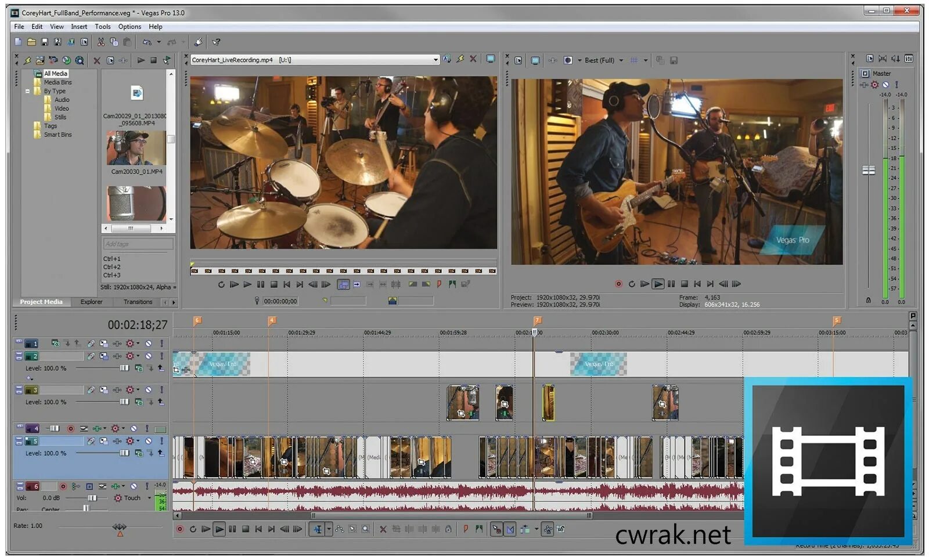929x560 pixels.
Task: Switch to the Transitions tab
Action: tap(138, 302)
